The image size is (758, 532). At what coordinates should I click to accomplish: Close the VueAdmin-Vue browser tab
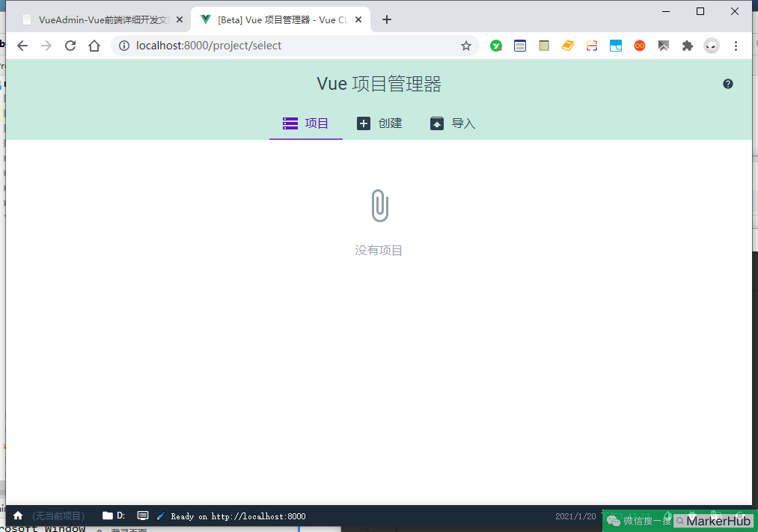pos(180,19)
